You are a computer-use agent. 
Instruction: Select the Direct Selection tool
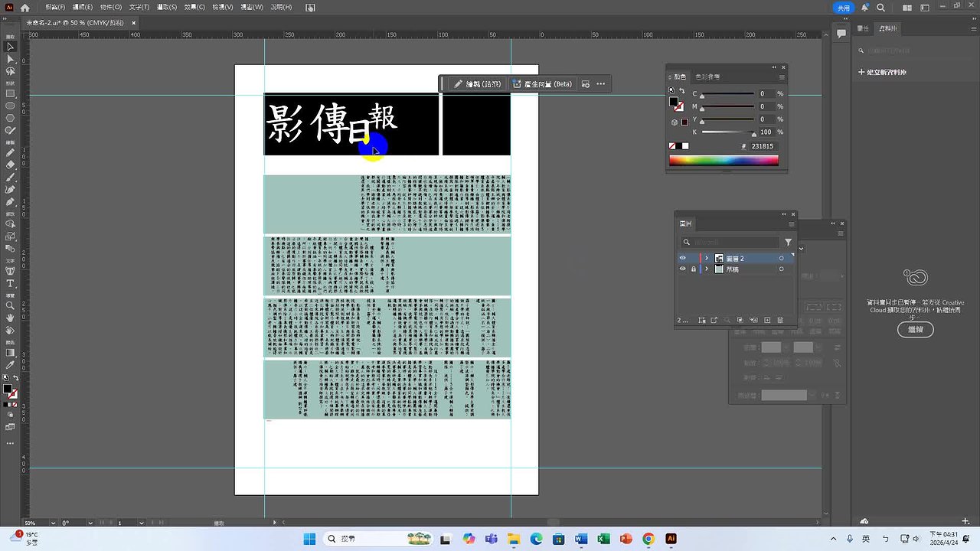click(x=10, y=59)
